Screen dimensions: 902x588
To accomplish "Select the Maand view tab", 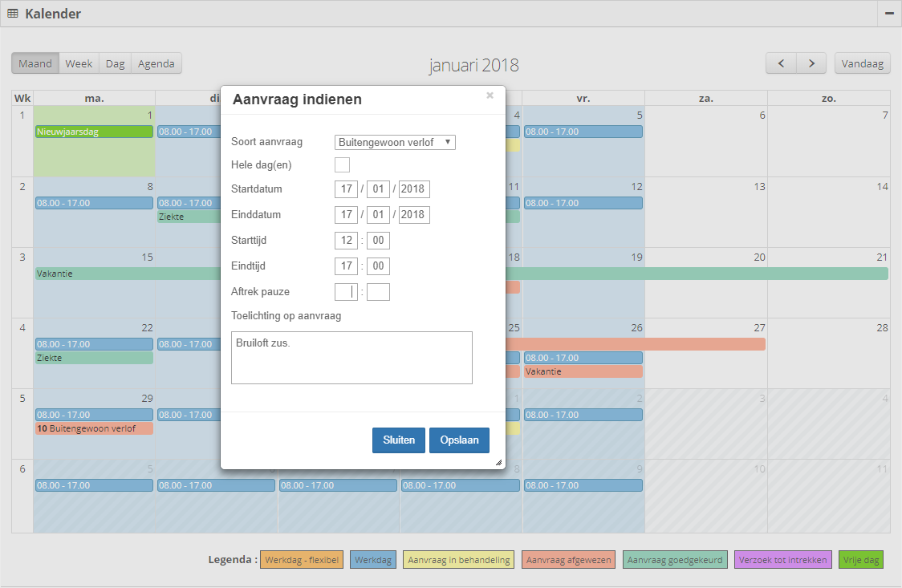I will coord(35,63).
